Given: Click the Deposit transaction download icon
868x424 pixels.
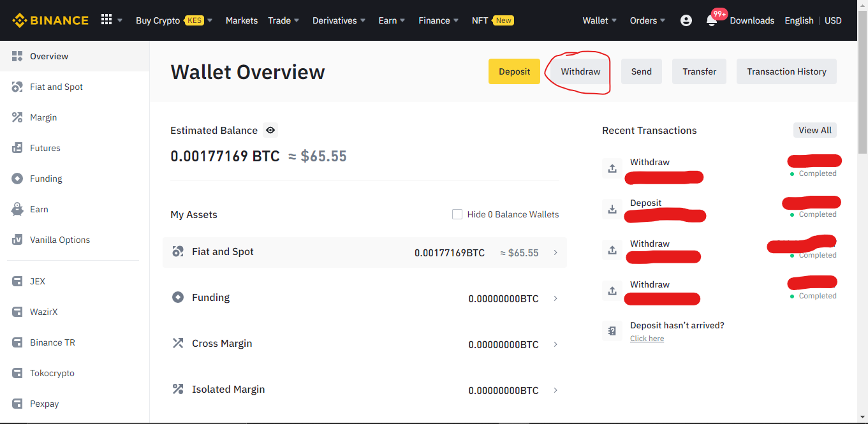Looking at the screenshot, I should 612,209.
